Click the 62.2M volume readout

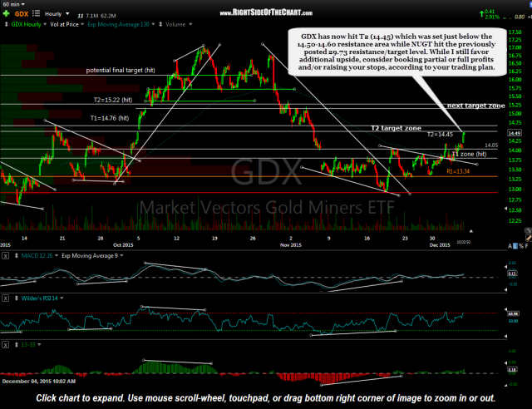108,16
